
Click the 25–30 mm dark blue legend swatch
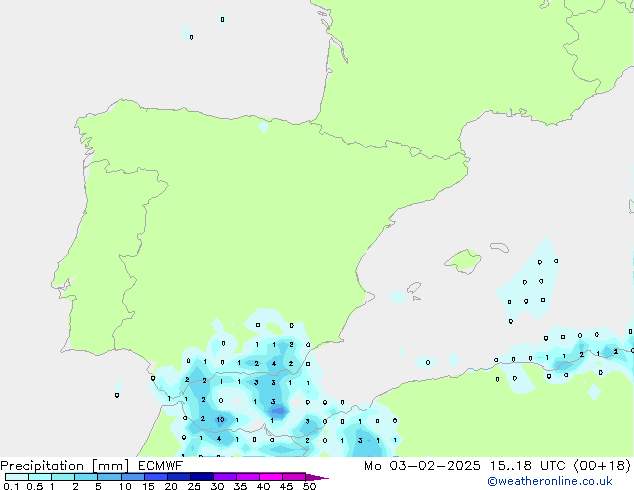202,477
